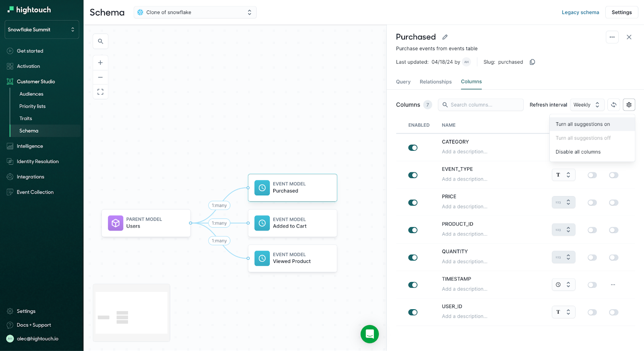Switch to the Relationships tab
The width and height of the screenshot is (644, 351).
[x=436, y=82]
